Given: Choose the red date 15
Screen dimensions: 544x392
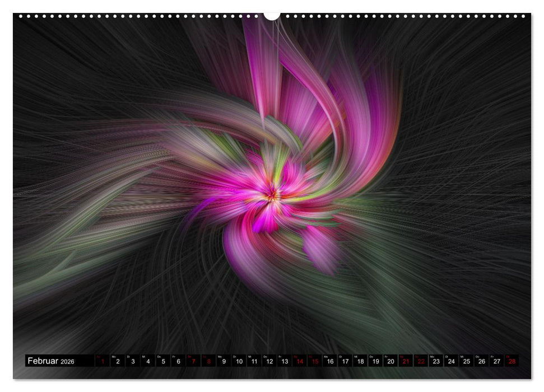Looking at the screenshot, I should click(314, 361).
